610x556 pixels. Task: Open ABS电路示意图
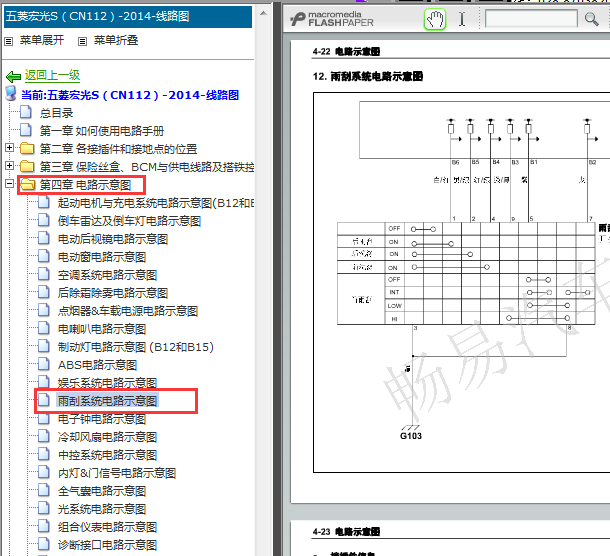coord(97,365)
